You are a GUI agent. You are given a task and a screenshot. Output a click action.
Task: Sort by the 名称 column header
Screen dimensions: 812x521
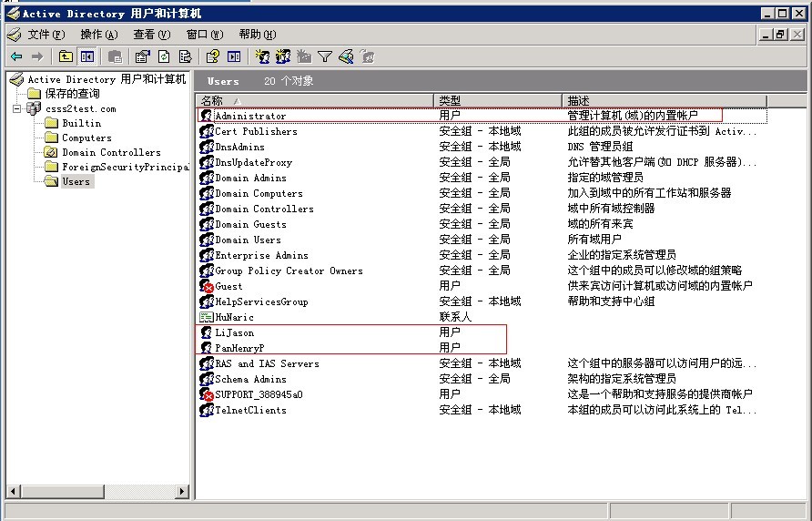(x=314, y=100)
